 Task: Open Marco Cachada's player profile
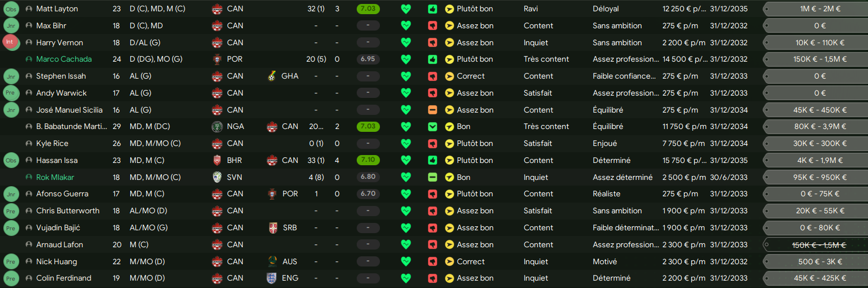click(64, 59)
